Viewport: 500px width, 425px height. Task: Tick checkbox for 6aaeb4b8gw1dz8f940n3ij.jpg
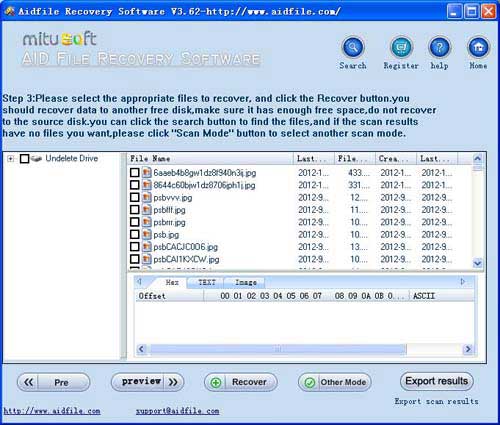(135, 173)
